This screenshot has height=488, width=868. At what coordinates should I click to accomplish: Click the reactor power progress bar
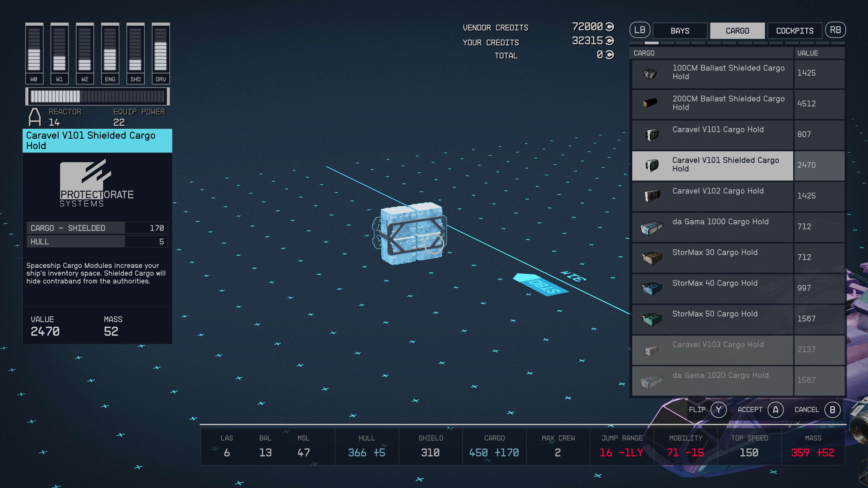coord(97,96)
